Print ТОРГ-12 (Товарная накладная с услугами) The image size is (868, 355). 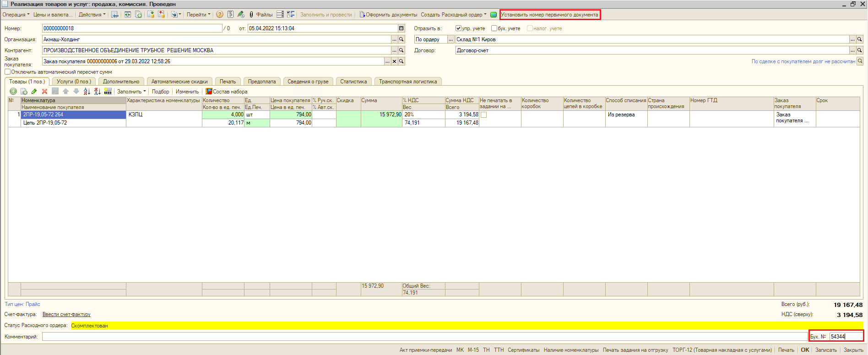(x=722, y=350)
